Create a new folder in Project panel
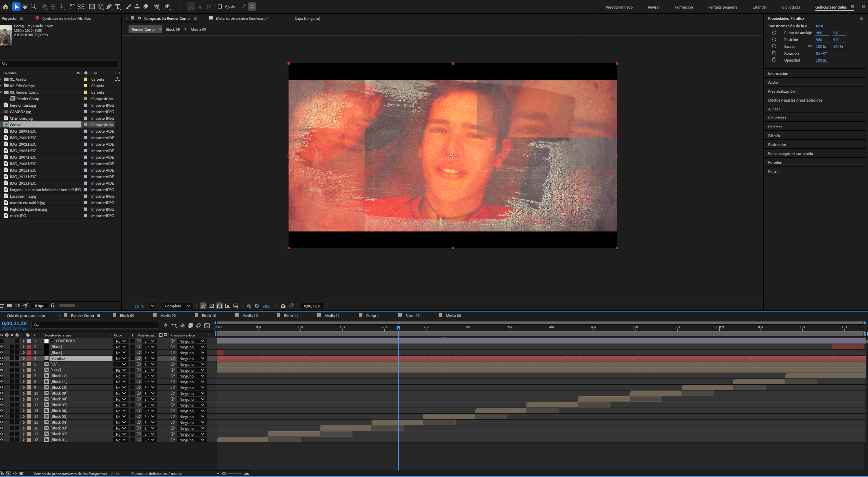The width and height of the screenshot is (868, 477). coord(9,306)
